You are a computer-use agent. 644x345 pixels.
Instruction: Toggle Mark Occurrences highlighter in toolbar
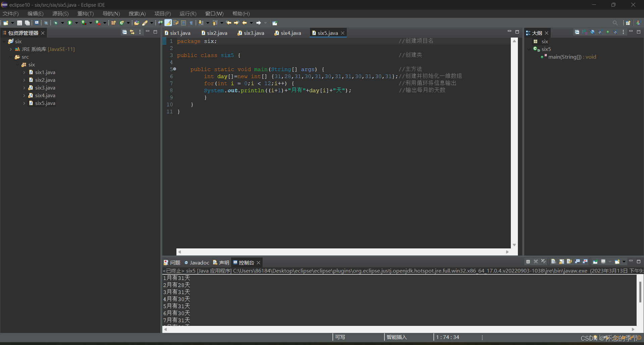[x=168, y=22]
